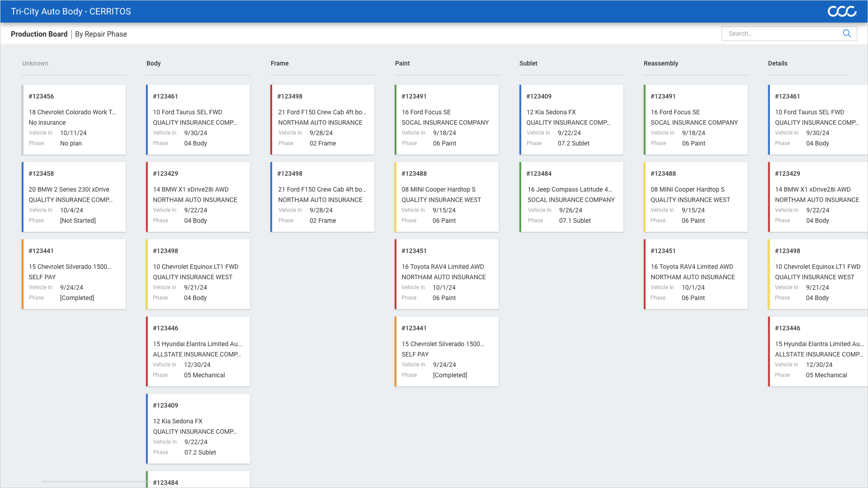868x488 pixels.
Task: Open Body column card #123446 Hyundai Elantra
Action: point(198,352)
